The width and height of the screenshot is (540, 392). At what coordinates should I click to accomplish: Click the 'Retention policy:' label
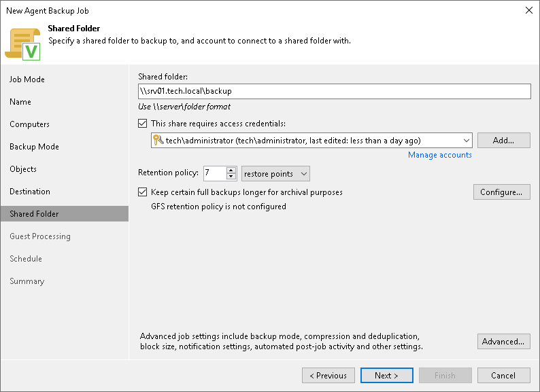pyautogui.click(x=169, y=173)
